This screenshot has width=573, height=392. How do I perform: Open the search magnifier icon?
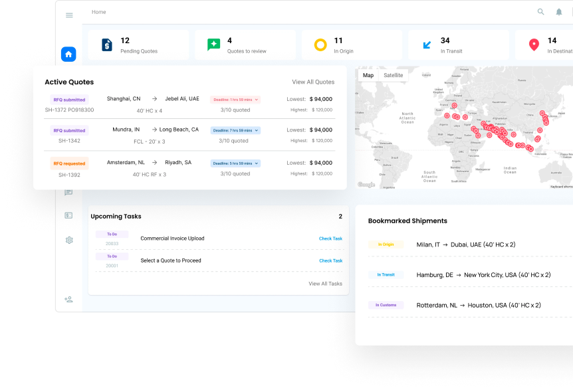point(540,12)
